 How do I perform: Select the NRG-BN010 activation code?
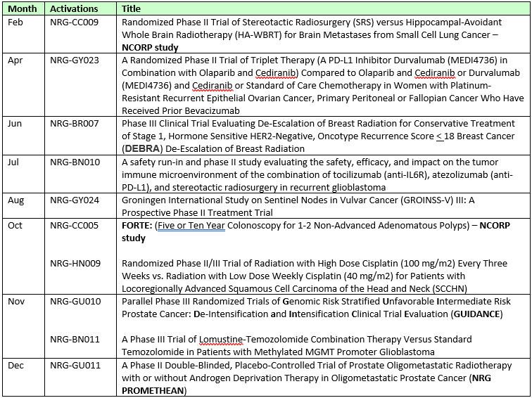pos(75,162)
